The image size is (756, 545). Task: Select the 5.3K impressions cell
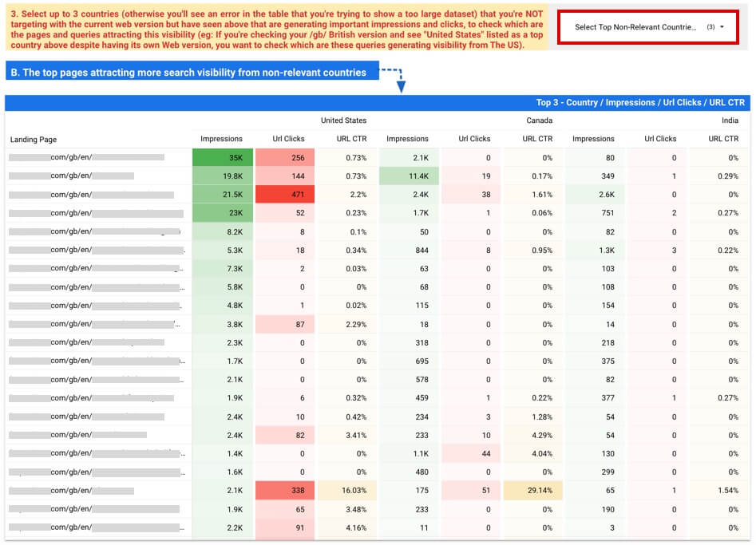(x=223, y=250)
